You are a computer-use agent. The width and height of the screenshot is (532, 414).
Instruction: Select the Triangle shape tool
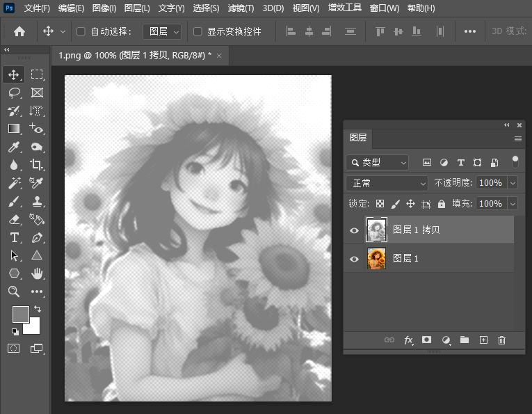pyautogui.click(x=37, y=255)
